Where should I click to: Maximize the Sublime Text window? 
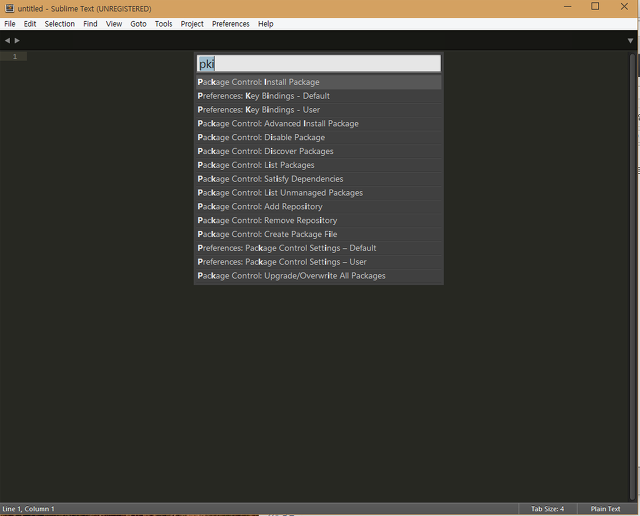pyautogui.click(x=595, y=7)
